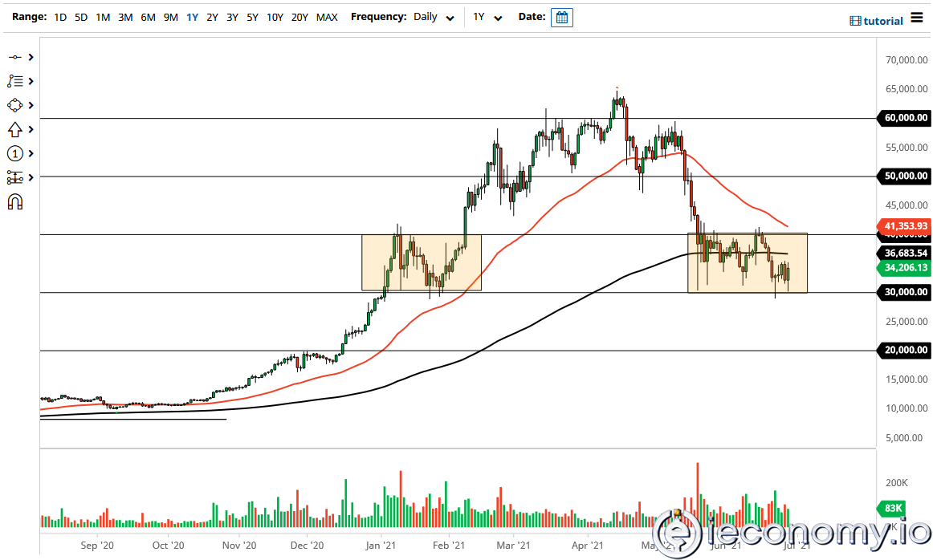Select the numbered annotation tool

14,152
